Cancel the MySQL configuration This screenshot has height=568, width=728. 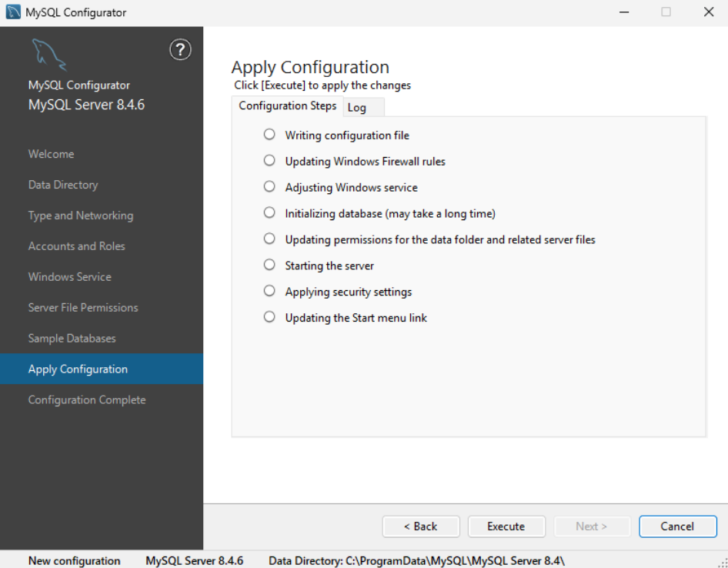(x=677, y=526)
